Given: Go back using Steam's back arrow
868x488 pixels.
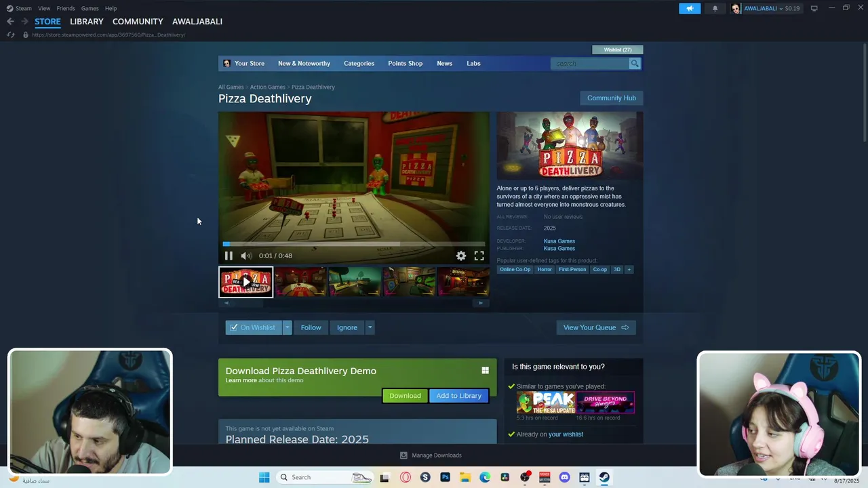Looking at the screenshot, I should pyautogui.click(x=10, y=22).
